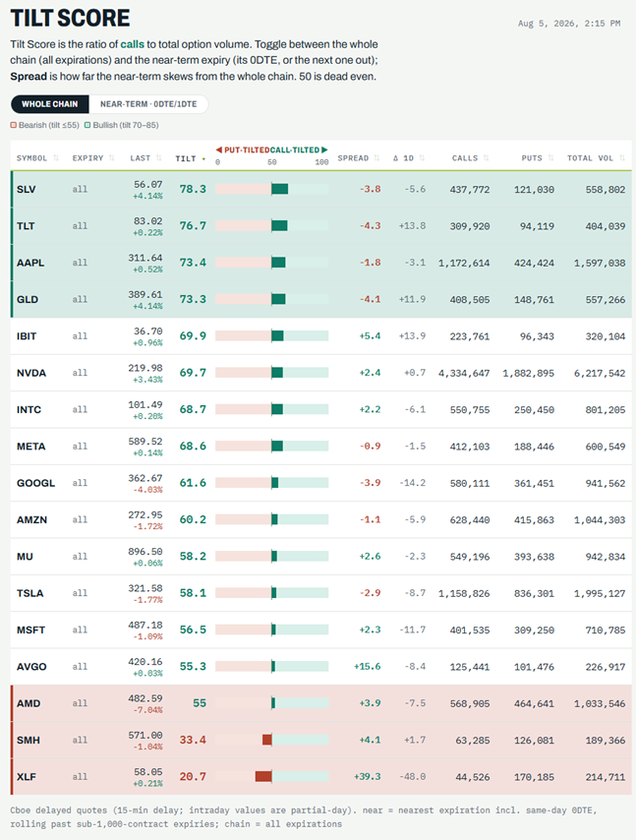The image size is (636, 840).
Task: Select the SMH tilt bar
Action: pos(272,740)
